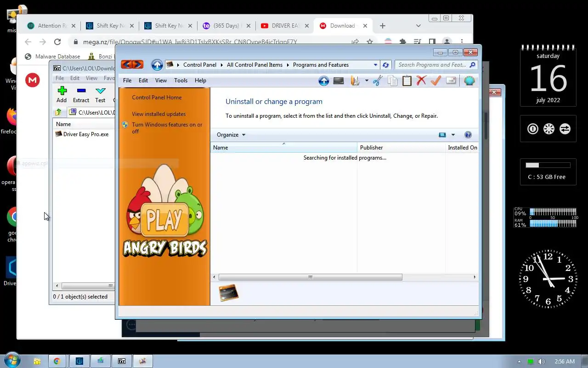Click the orange checkmark toolbar icon
This screenshot has height=368, width=588.
[436, 81]
